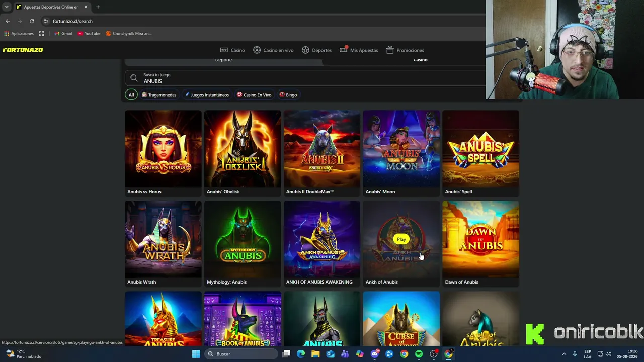Click the 'Anubis' Moon' title text
Viewport: 644px width, 362px height.
coord(380,192)
